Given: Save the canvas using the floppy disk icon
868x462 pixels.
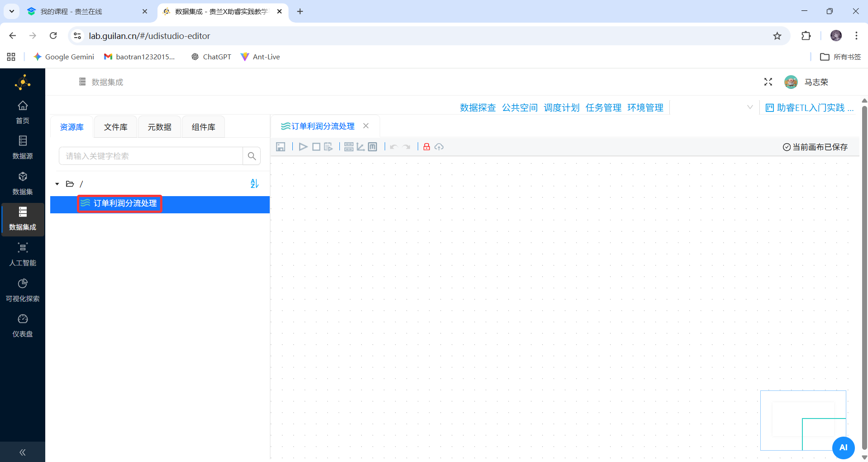Looking at the screenshot, I should 281,146.
